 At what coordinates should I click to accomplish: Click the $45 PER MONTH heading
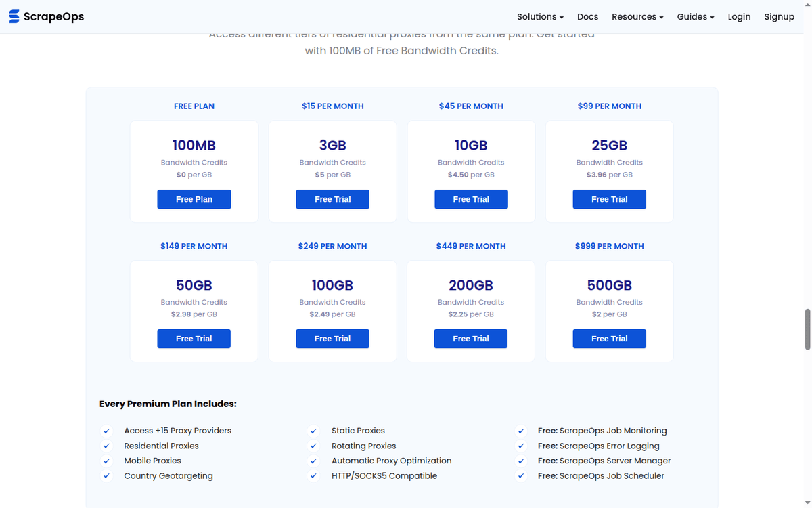471,106
